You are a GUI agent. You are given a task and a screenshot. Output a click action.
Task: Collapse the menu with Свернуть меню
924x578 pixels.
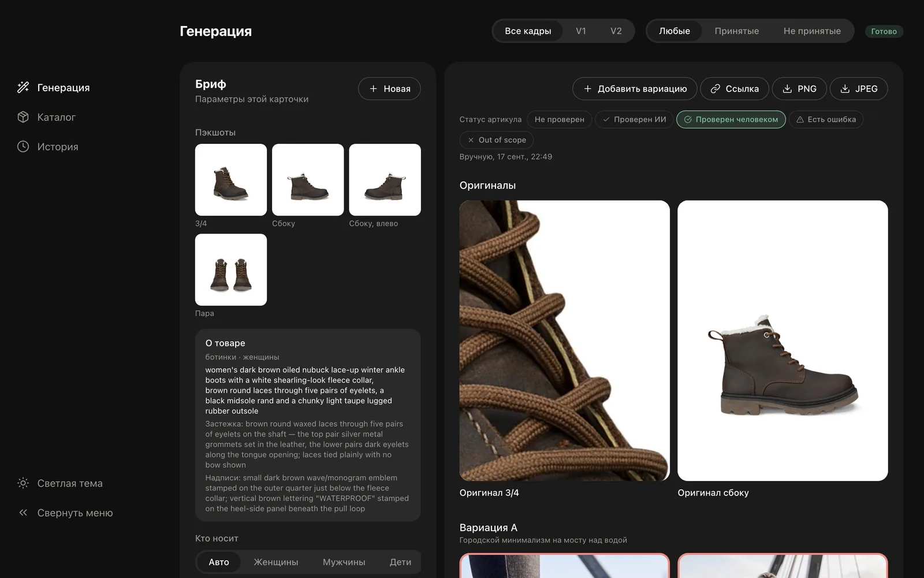pos(65,513)
